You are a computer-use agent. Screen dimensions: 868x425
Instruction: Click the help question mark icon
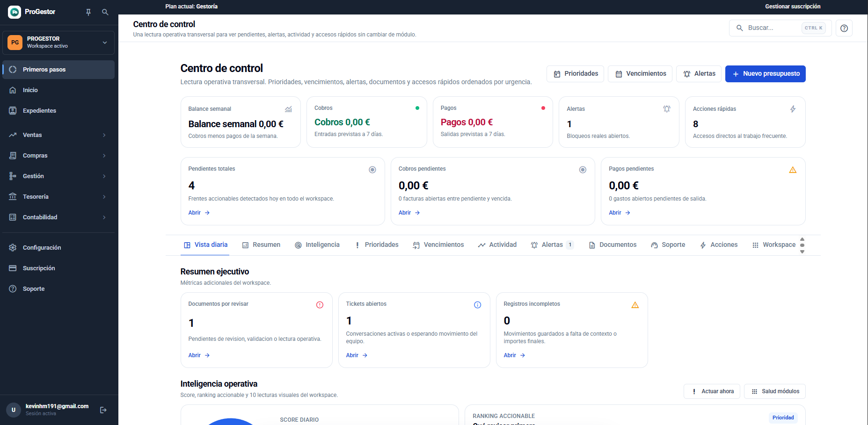point(844,28)
